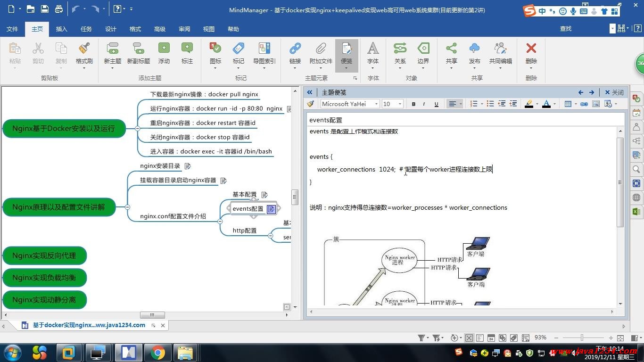Open 共同编辑 co-editing
The height and width of the screenshot is (362, 644).
501,49
